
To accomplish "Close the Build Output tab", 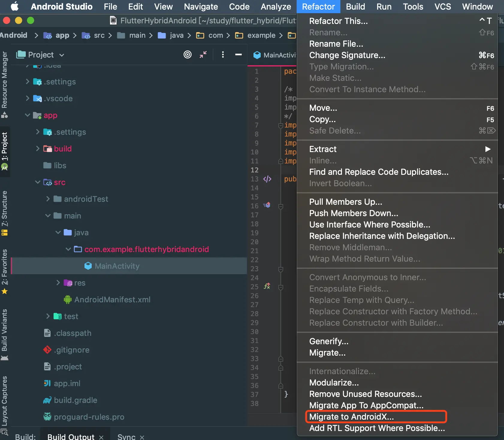I will click(x=101, y=437).
